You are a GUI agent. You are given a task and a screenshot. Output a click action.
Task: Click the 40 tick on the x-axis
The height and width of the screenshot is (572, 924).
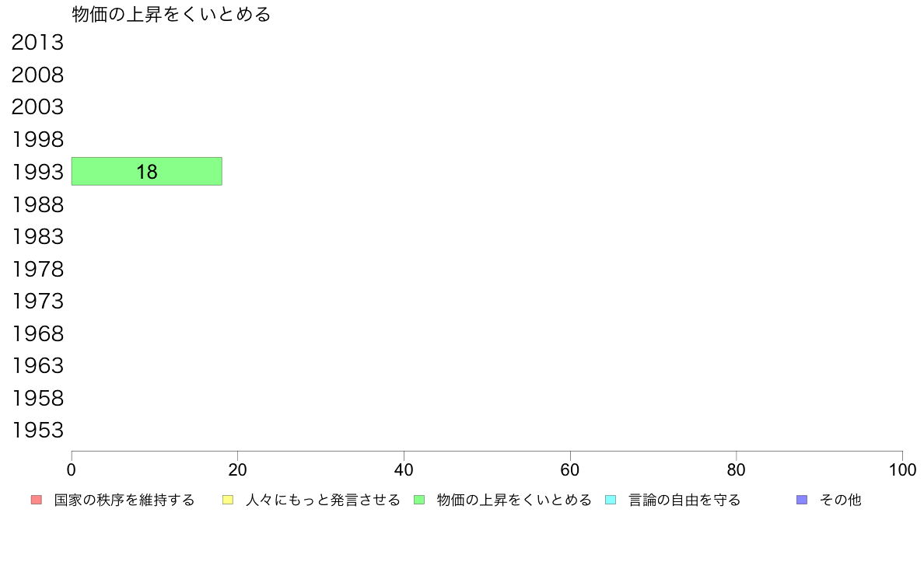[404, 470]
